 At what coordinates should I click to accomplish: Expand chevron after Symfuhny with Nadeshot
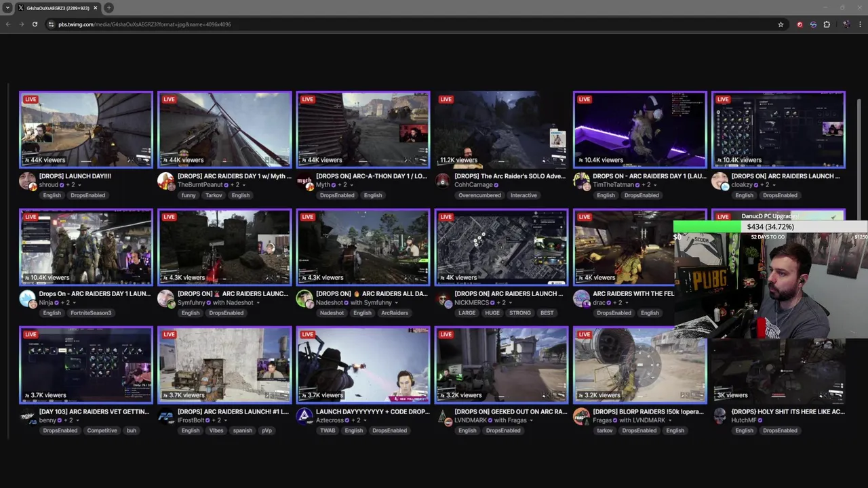click(258, 303)
